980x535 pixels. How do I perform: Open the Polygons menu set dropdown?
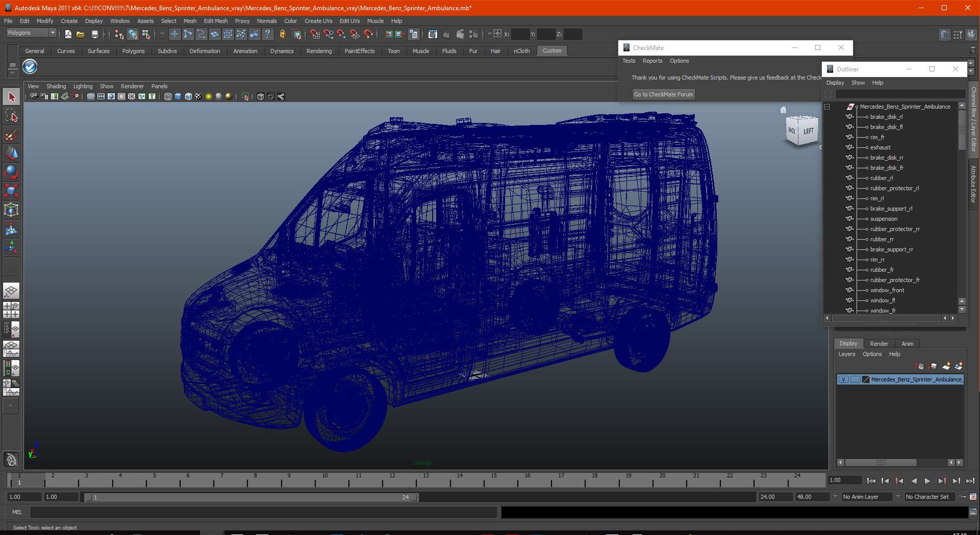pos(31,33)
